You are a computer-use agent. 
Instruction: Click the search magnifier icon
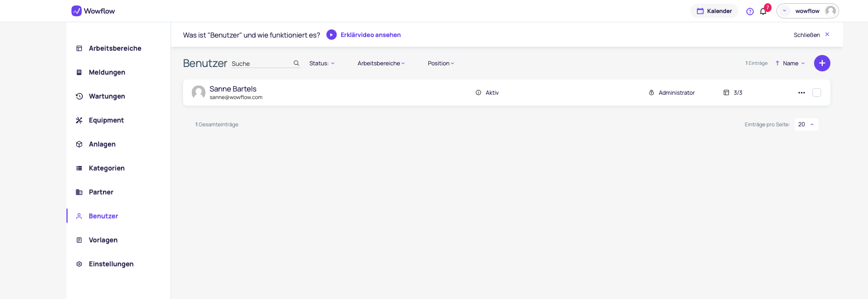(296, 63)
